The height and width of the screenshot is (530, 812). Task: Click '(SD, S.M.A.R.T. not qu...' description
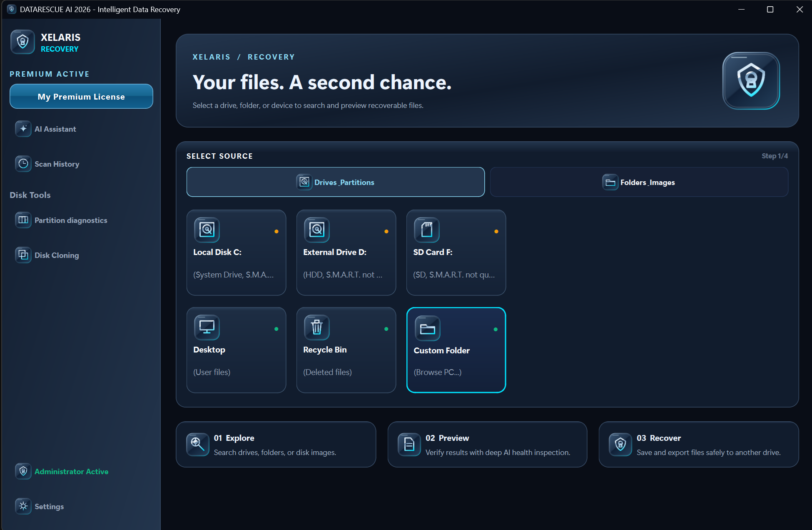(x=454, y=275)
